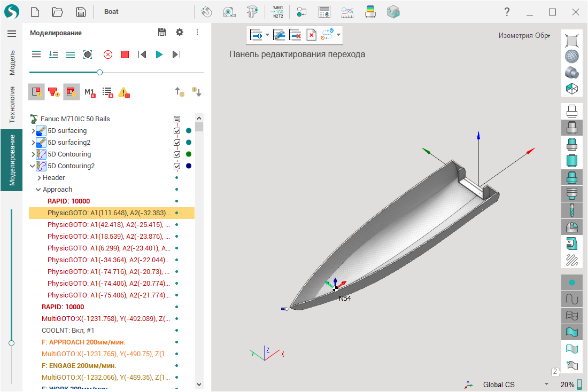Click the hamburger menu icon

coord(11,33)
